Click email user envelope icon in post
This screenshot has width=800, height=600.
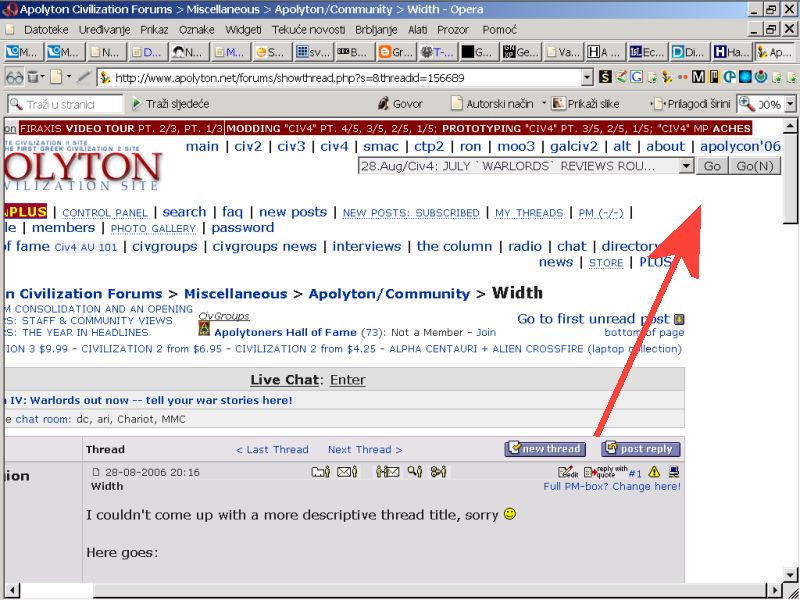(347, 472)
